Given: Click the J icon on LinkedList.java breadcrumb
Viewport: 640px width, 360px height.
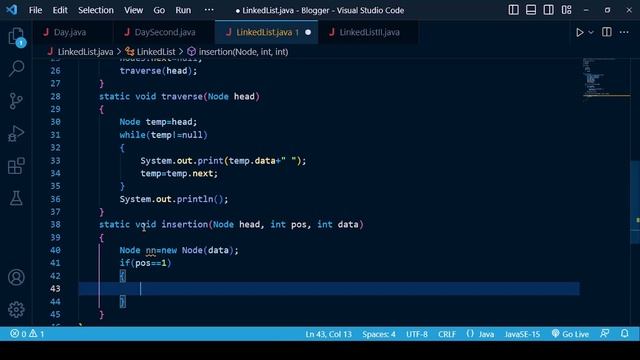Looking at the screenshot, I should [50, 52].
